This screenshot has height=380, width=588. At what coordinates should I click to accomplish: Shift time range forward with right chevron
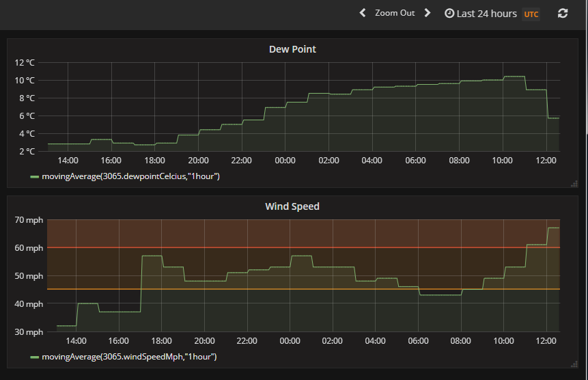(x=428, y=13)
